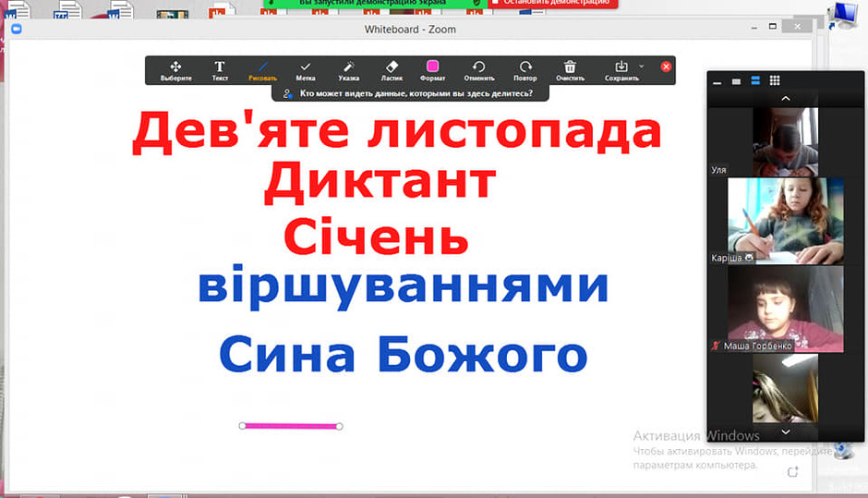This screenshot has height=498, width=868.
Task: Select the Рисовать draw tool
Action: 262,71
